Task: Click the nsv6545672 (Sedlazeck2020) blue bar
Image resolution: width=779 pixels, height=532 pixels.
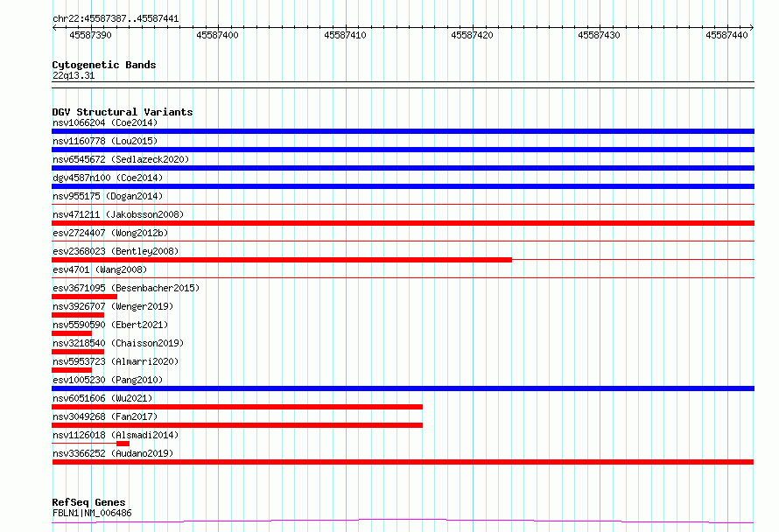Action: [403, 168]
